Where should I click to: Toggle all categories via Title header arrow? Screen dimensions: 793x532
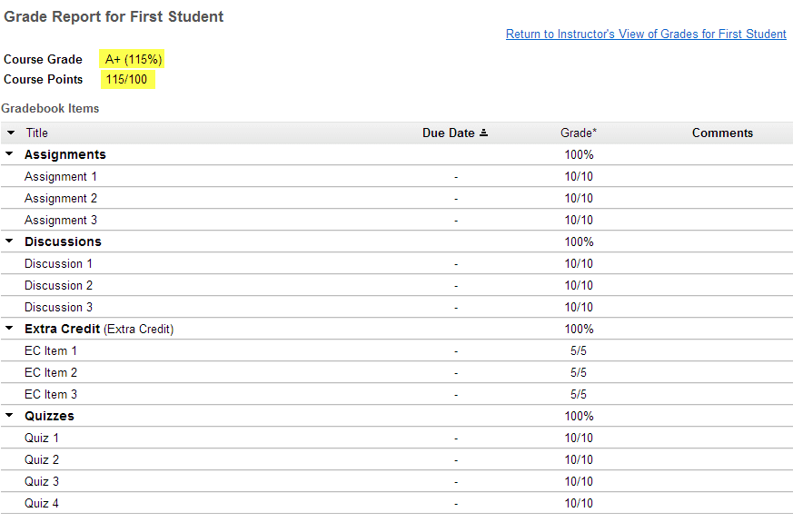[x=11, y=133]
